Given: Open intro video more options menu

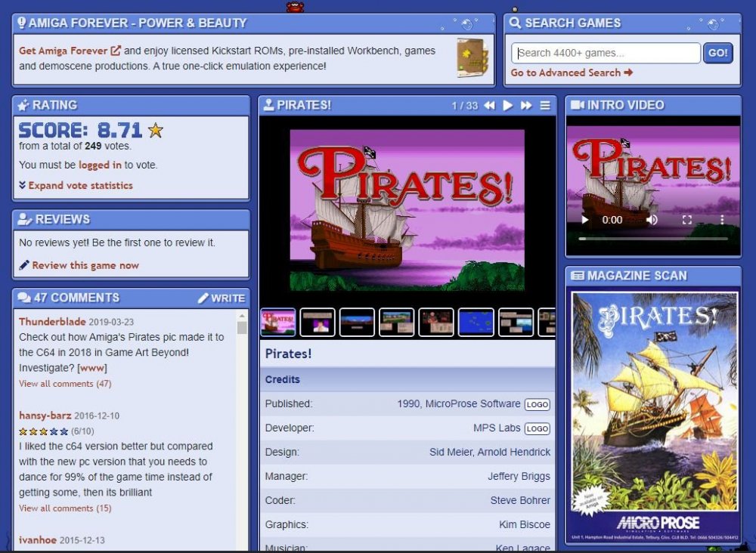Looking at the screenshot, I should [722, 220].
